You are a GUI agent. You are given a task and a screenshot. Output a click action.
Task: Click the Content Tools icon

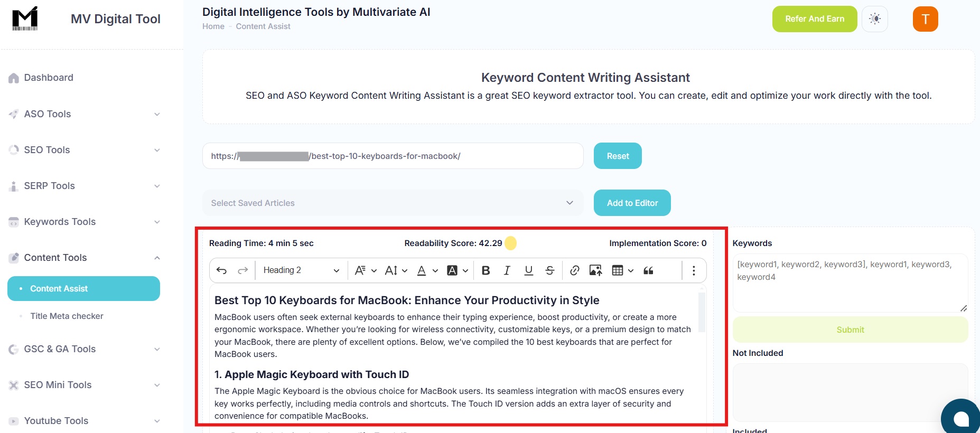point(14,258)
